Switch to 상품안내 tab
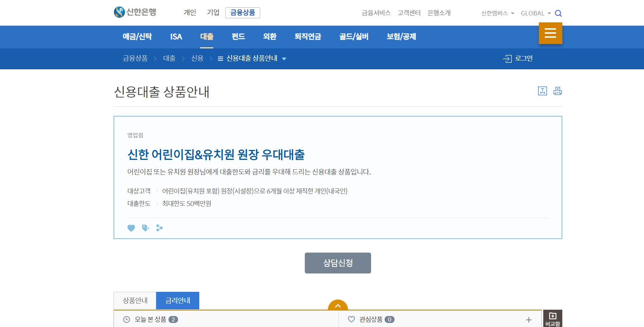This screenshot has height=327, width=644. tap(135, 301)
